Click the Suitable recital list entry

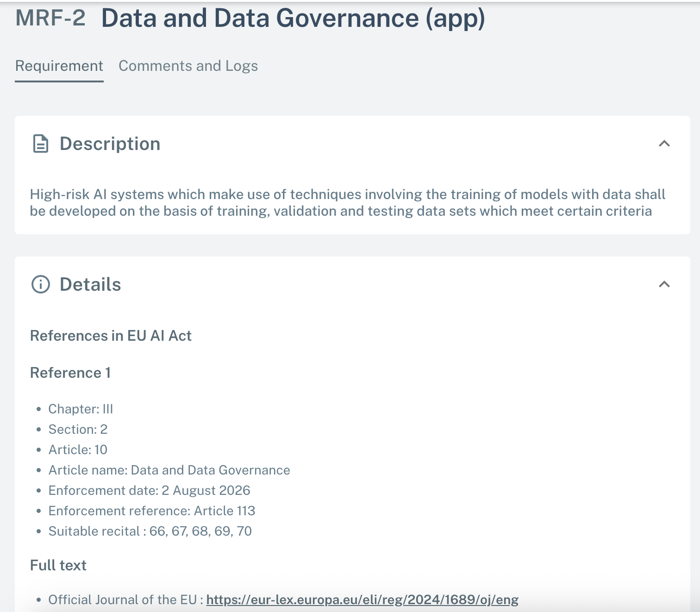(x=150, y=531)
